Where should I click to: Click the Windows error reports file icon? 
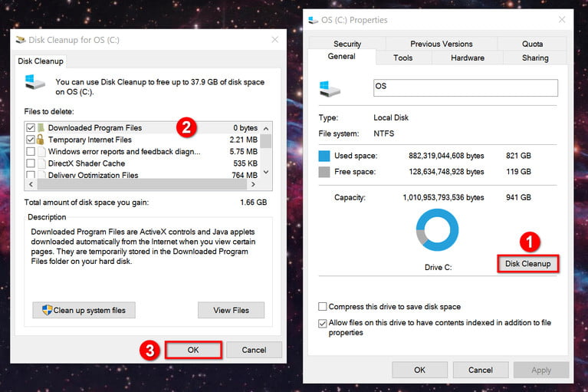[x=42, y=152]
